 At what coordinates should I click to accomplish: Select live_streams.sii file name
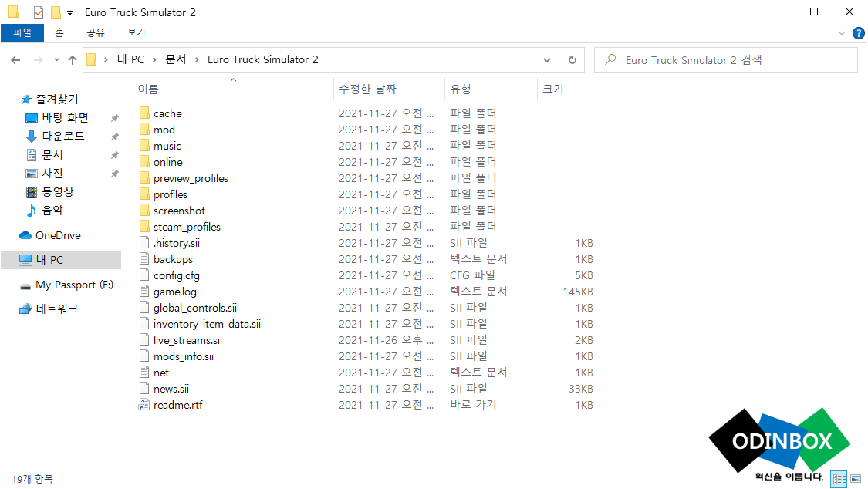tap(187, 340)
